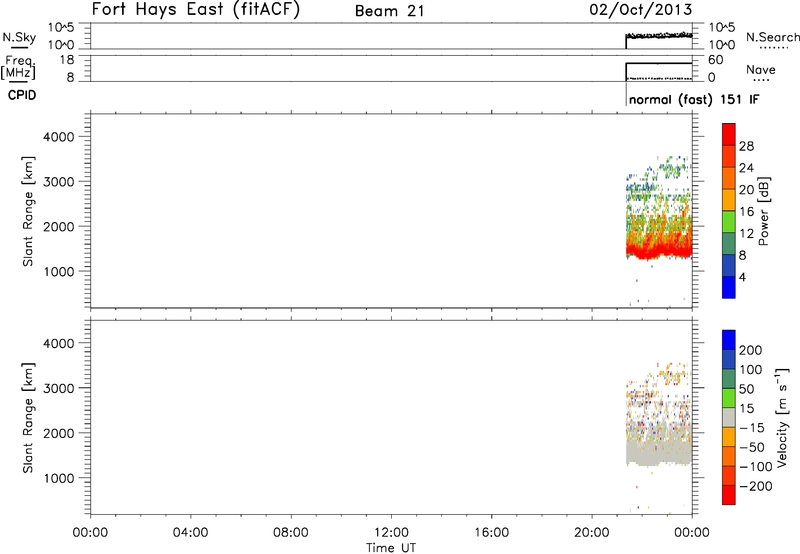Image resolution: width=800 pixels, height=554 pixels.
Task: Click the '08:00' time tick label
Action: 291,533
